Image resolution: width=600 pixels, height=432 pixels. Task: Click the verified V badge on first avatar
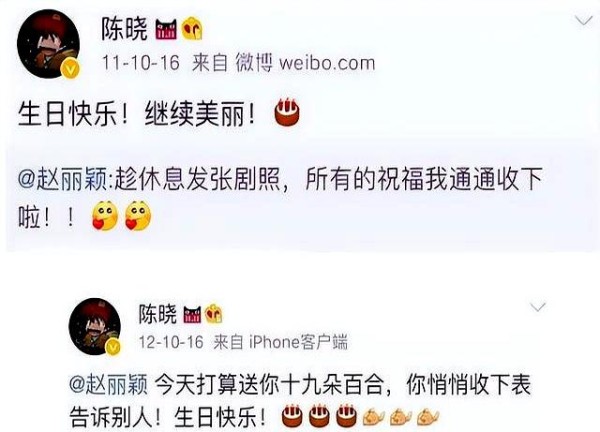point(70,69)
